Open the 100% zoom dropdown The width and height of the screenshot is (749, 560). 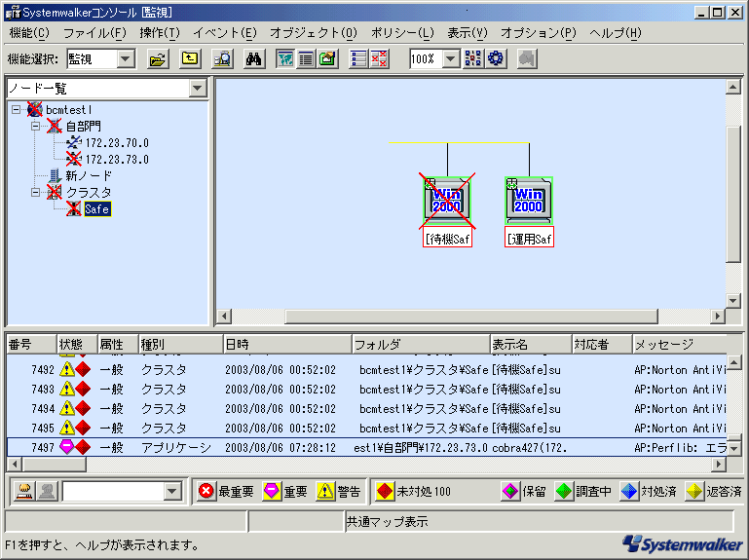450,58
